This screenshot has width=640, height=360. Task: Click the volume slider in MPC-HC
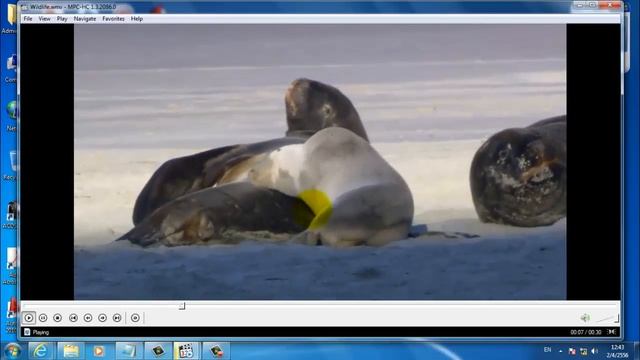pos(607,318)
